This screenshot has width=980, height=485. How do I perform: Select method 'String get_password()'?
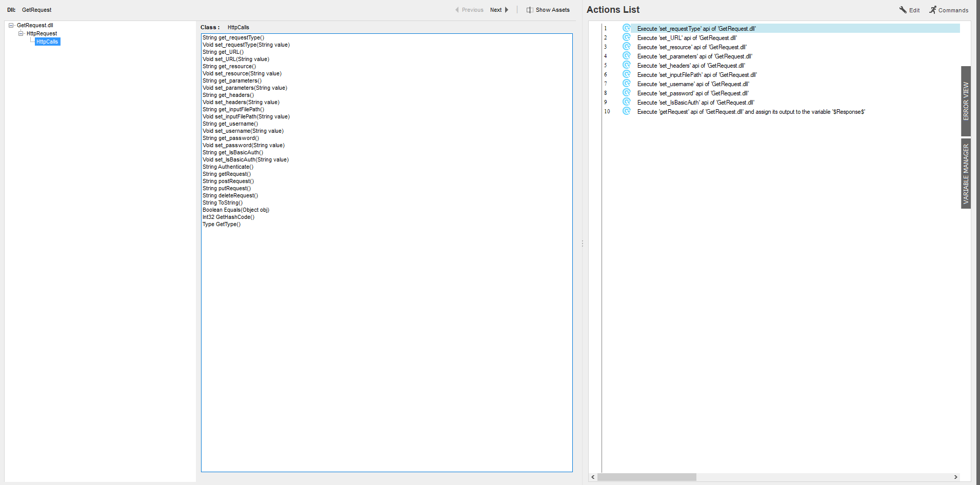(x=231, y=138)
